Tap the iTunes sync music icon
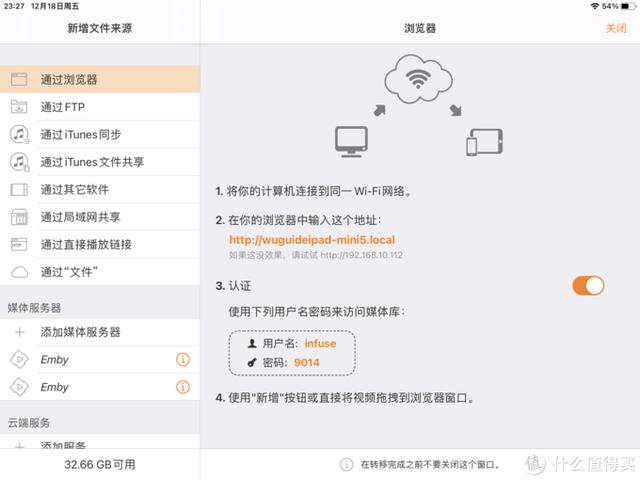 [x=19, y=134]
